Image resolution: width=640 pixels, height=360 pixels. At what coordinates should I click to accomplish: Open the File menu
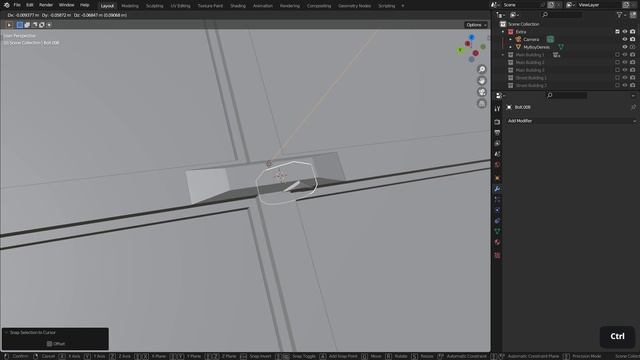click(x=17, y=5)
